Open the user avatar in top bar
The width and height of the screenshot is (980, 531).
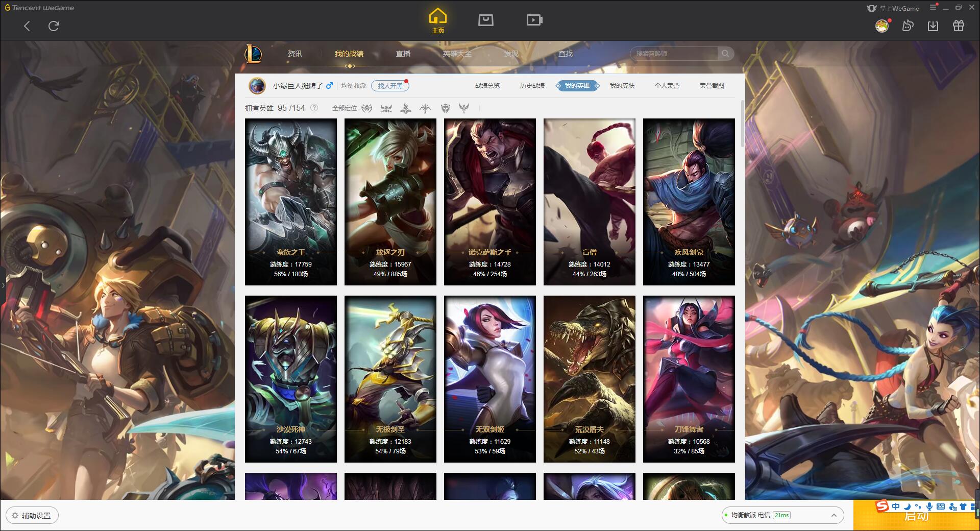882,26
